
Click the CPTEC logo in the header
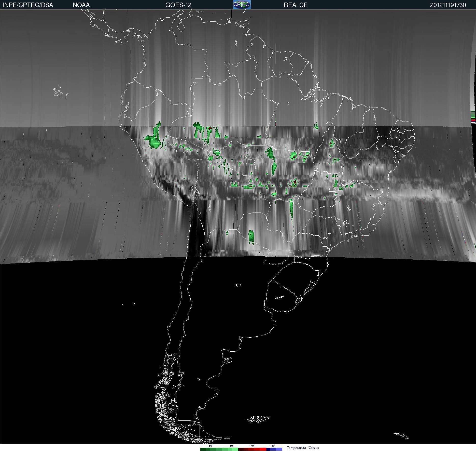pos(242,5)
